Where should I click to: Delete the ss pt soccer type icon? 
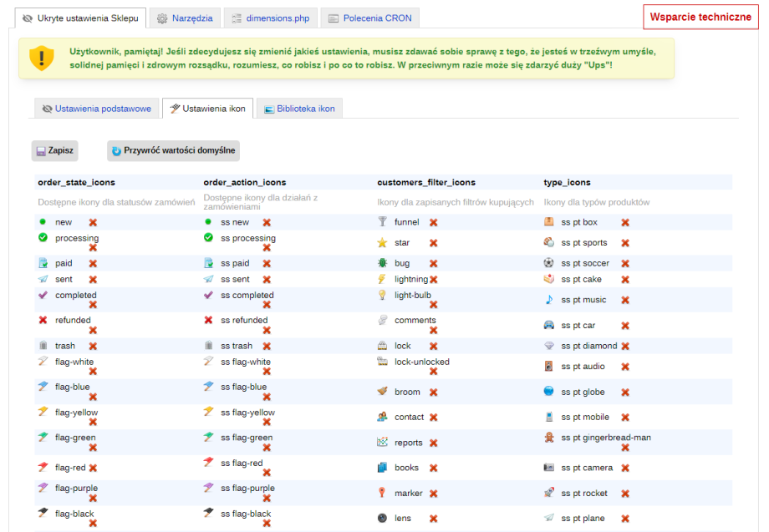click(x=625, y=263)
